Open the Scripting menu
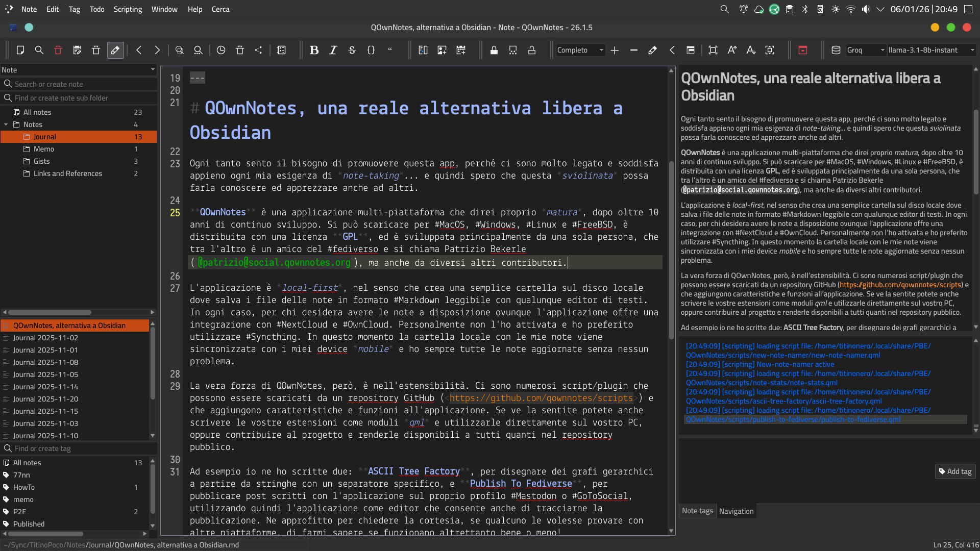This screenshot has width=980, height=551. 128,9
